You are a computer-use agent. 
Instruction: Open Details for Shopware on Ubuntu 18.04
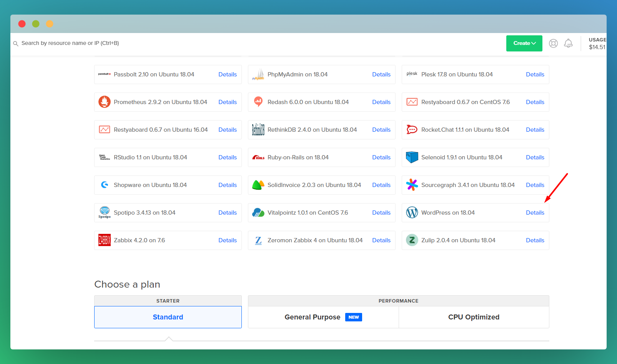point(228,185)
